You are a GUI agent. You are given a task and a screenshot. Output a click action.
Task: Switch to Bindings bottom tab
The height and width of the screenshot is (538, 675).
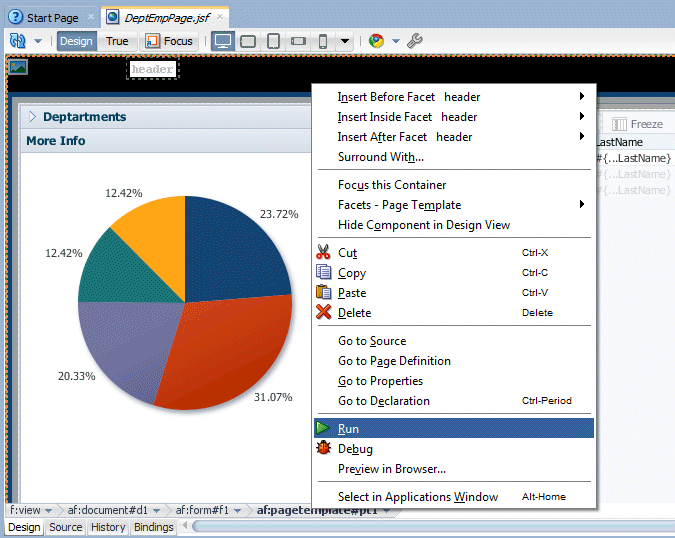[154, 527]
